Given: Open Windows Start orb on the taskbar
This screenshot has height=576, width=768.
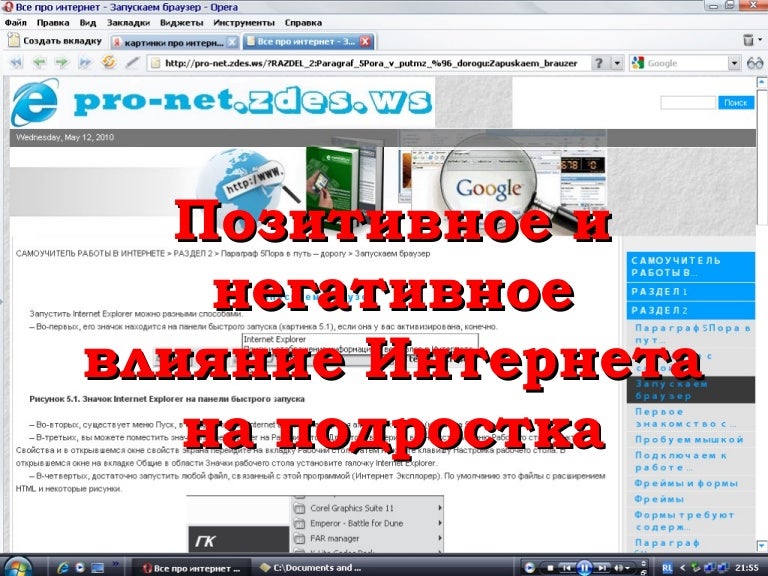Looking at the screenshot, I should (x=17, y=566).
